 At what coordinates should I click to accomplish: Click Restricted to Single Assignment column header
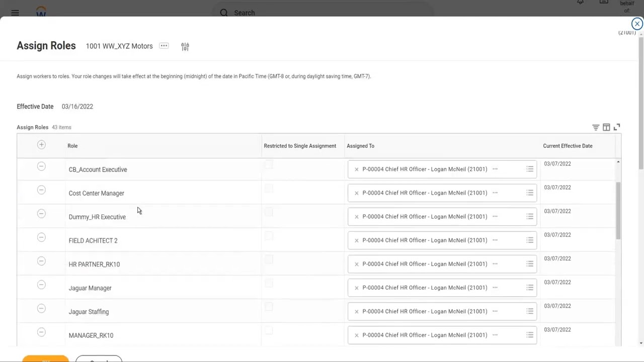300,146
